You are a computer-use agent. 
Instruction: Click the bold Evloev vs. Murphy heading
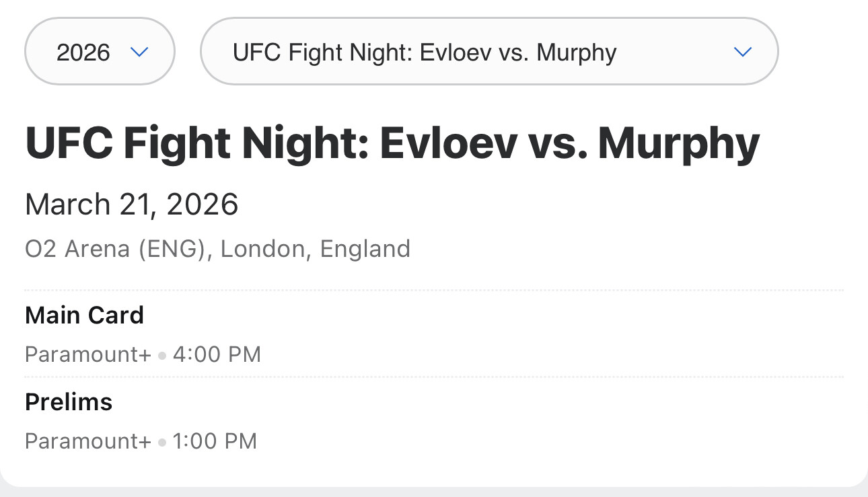[392, 144]
